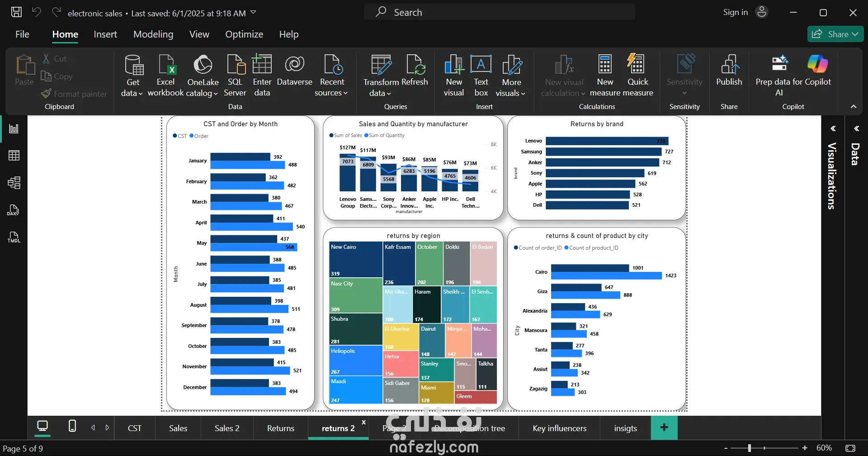Refresh the data model
The width and height of the screenshot is (868, 456).
pyautogui.click(x=415, y=71)
